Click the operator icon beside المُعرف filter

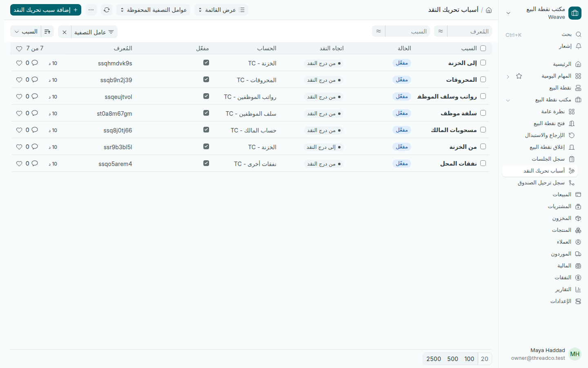tap(441, 31)
